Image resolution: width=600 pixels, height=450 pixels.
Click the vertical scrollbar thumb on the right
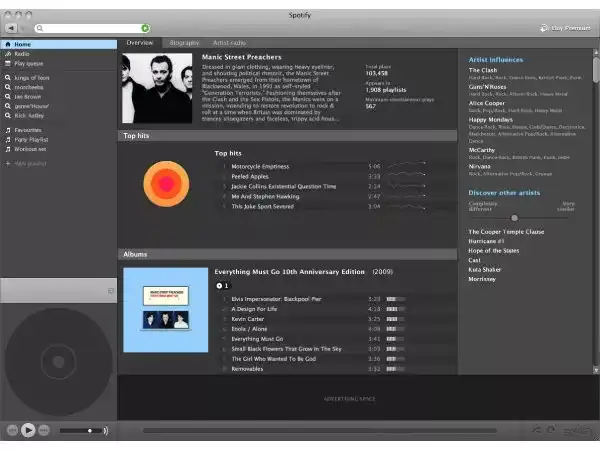point(596,70)
